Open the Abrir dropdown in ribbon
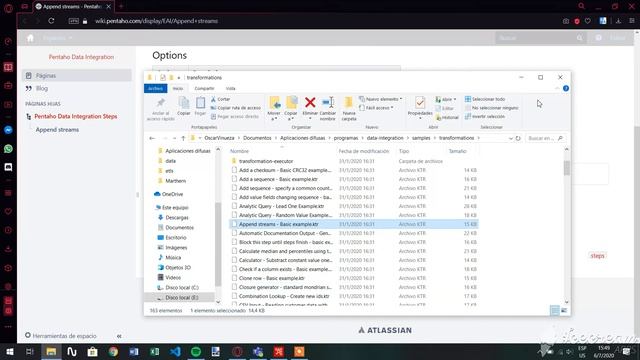Viewport: 640px width, 360px height. (446, 99)
